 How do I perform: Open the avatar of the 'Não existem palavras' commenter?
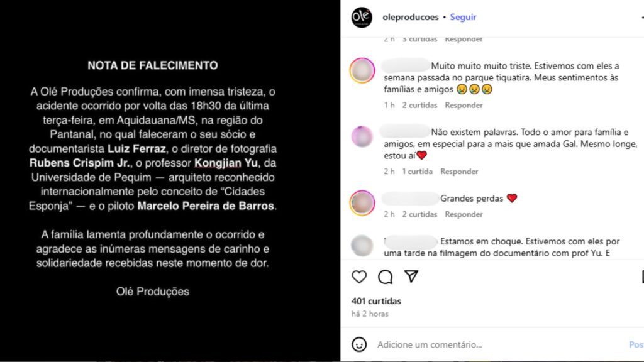(x=362, y=136)
